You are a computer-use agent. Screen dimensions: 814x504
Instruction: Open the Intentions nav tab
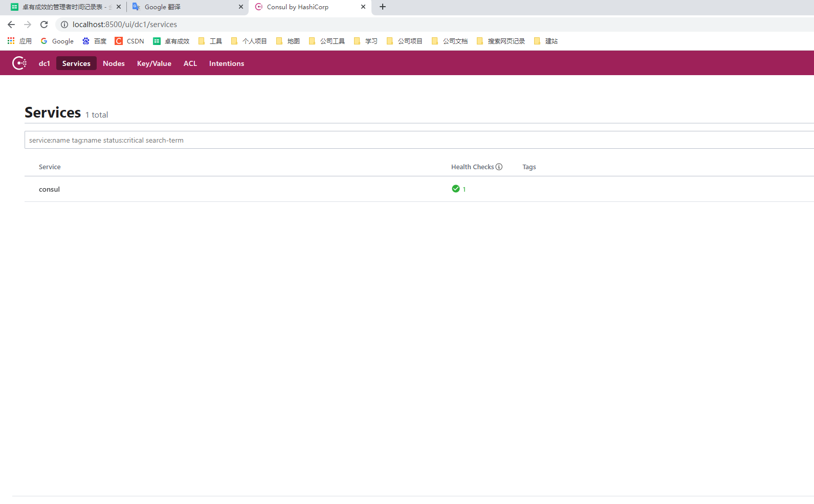227,63
